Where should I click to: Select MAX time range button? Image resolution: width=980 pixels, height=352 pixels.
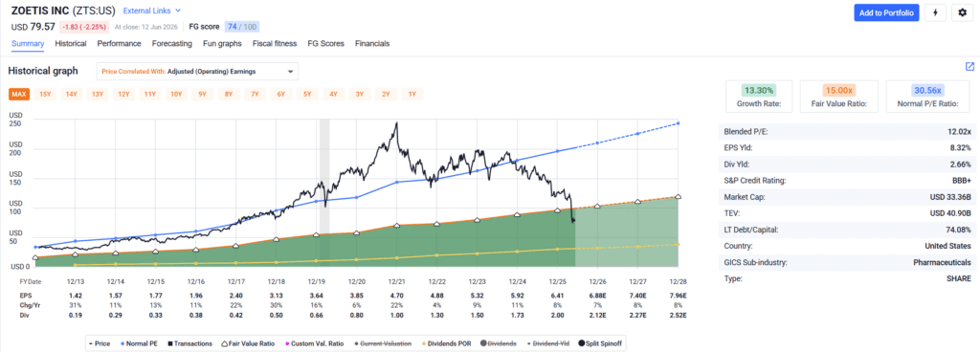(x=19, y=95)
